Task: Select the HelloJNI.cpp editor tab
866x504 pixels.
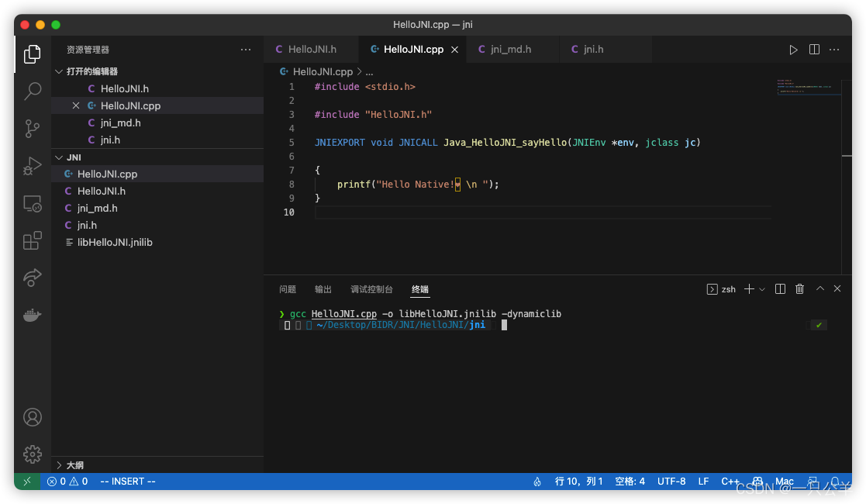Action: point(412,50)
